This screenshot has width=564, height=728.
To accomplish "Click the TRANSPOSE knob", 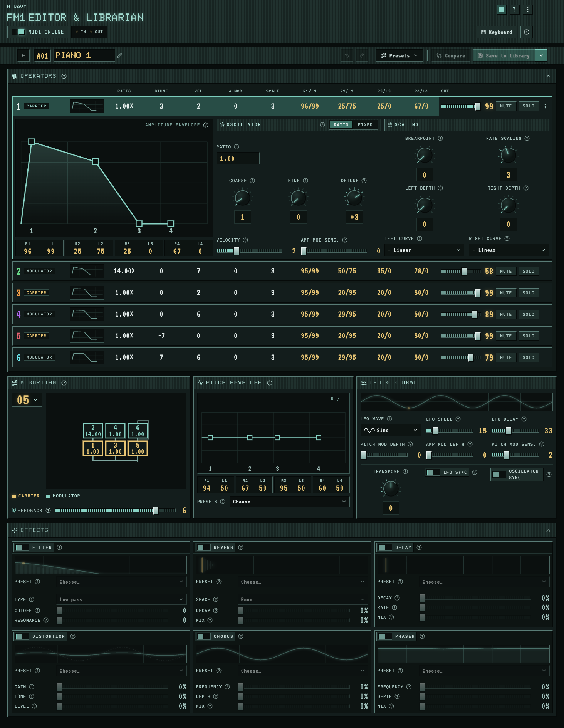I will [391, 488].
